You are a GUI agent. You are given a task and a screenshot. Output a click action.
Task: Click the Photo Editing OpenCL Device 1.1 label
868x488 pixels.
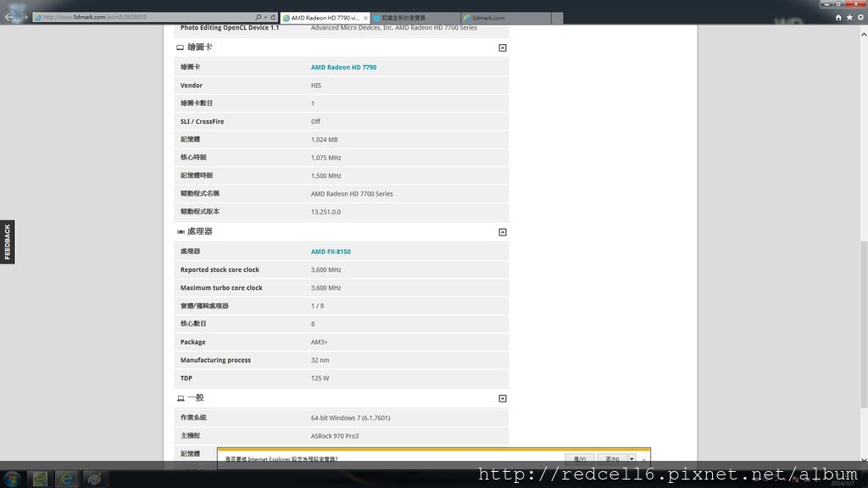coord(229,28)
